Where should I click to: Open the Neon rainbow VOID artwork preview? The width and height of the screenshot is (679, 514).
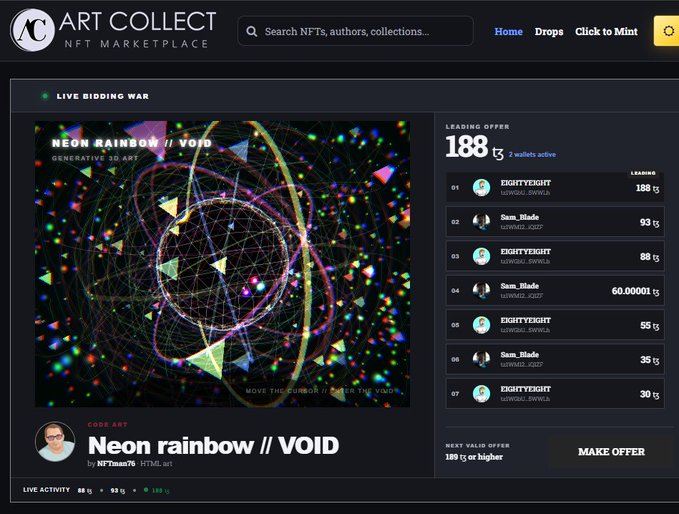point(222,264)
